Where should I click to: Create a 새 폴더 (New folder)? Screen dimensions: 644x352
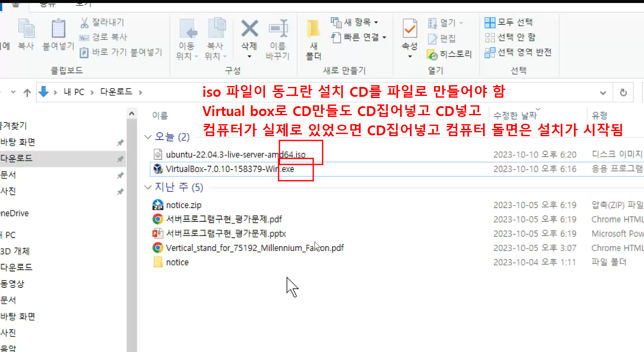coord(314,40)
